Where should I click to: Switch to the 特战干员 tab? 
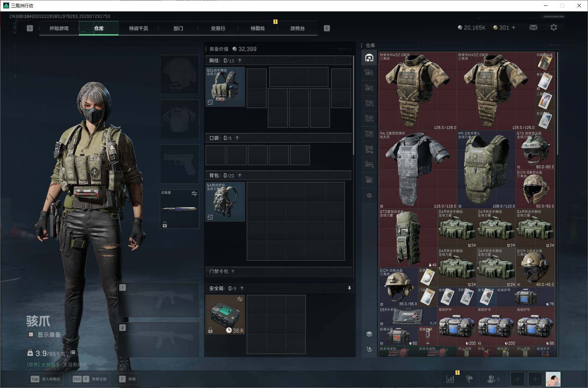[138, 28]
